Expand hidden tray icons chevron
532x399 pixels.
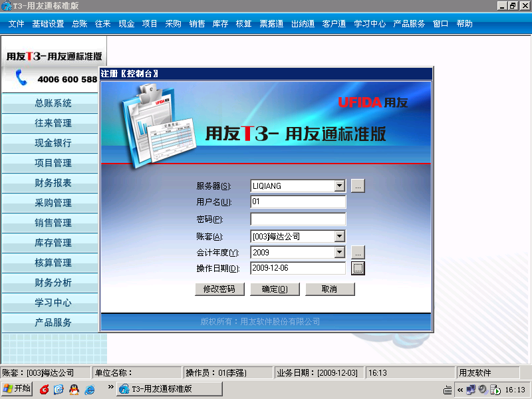(x=460, y=390)
